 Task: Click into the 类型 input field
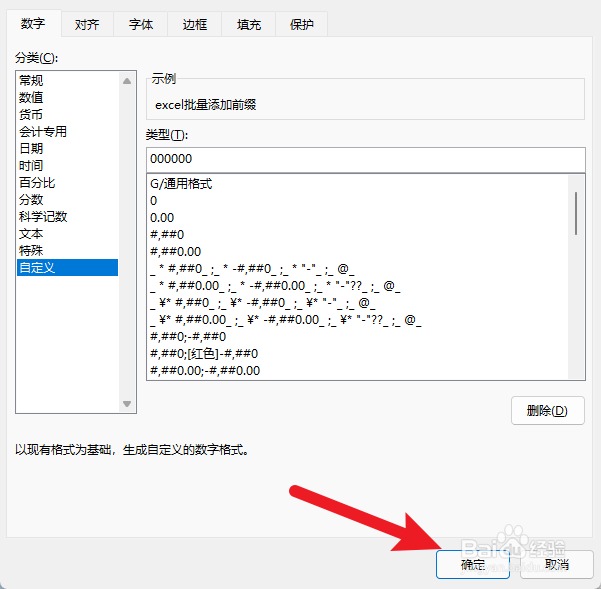tap(366, 159)
